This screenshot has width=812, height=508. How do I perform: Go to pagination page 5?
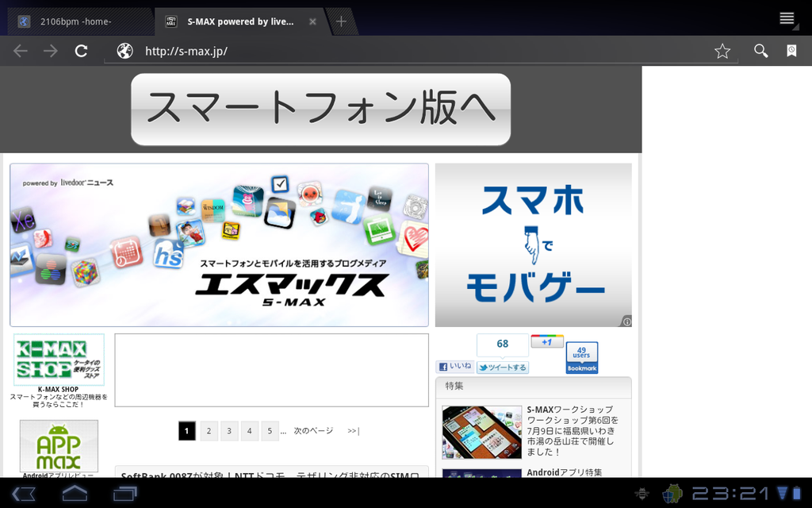pos(270,431)
